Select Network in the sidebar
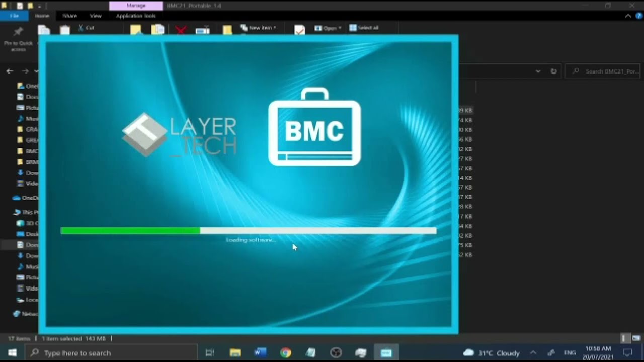The width and height of the screenshot is (644, 362). [26, 314]
